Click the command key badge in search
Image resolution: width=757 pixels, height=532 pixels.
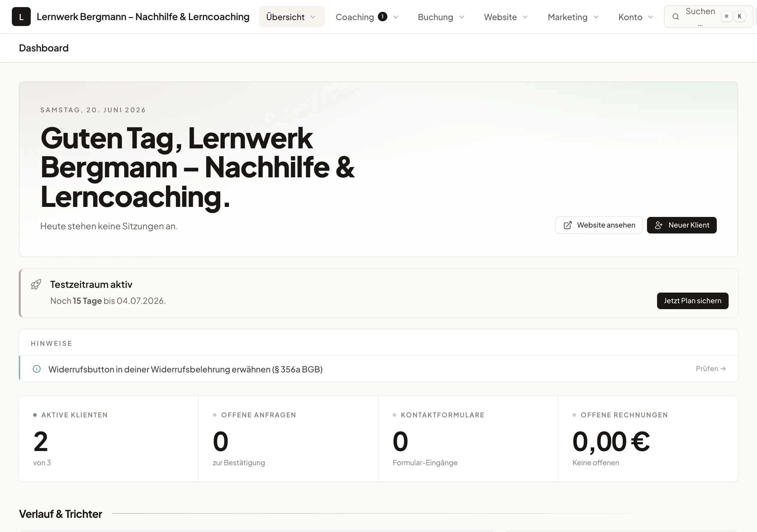(x=727, y=17)
